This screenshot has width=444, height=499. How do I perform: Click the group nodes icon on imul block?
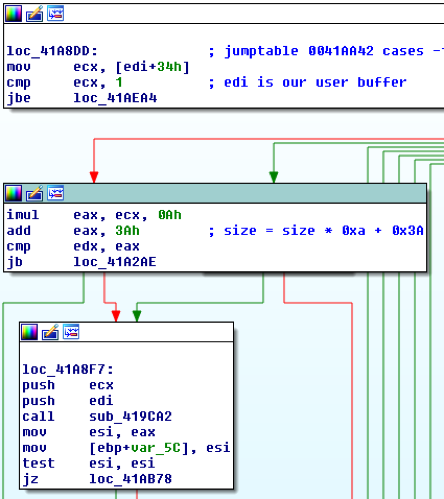(x=55, y=193)
